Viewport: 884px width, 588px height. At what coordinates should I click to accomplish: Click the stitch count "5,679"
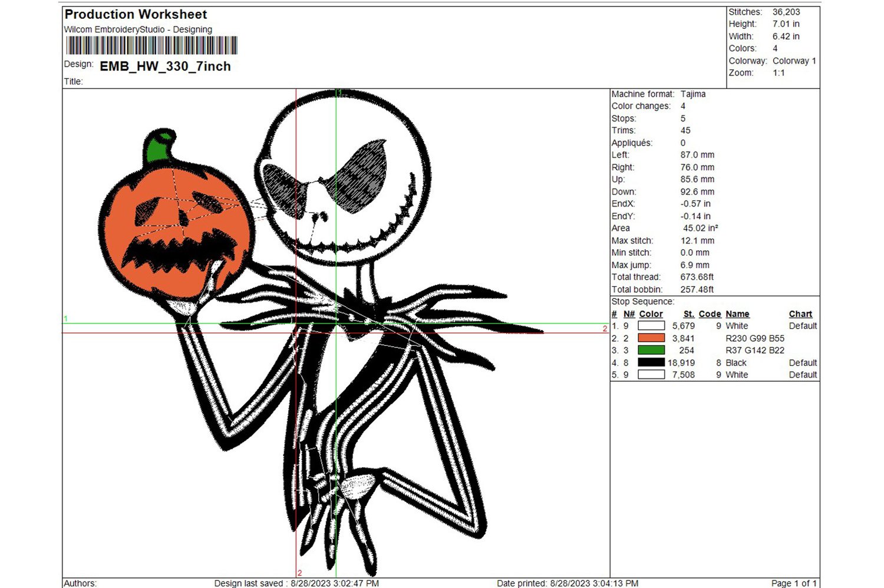(x=684, y=326)
